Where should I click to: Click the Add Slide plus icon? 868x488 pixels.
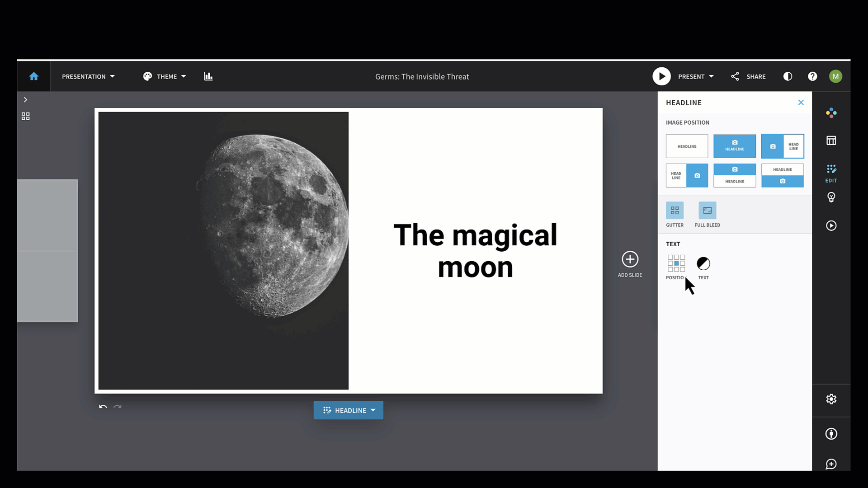(x=630, y=259)
